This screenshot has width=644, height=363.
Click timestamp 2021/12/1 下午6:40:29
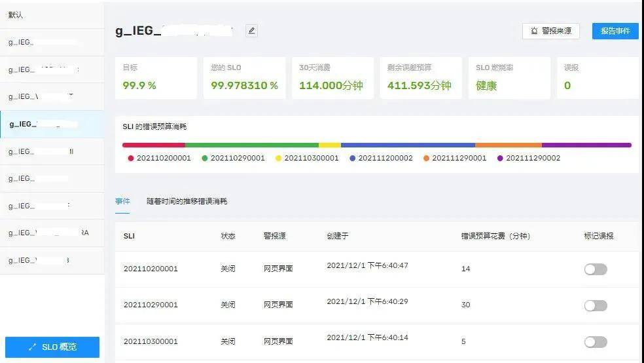[x=368, y=302]
